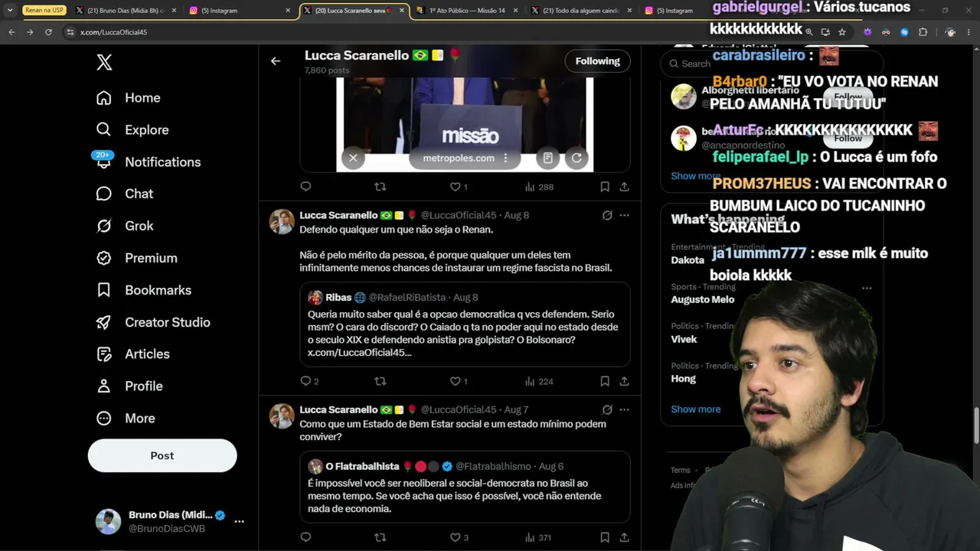Click Show more under What's happening trends
Screen dimensions: 980x551
[x=695, y=409]
